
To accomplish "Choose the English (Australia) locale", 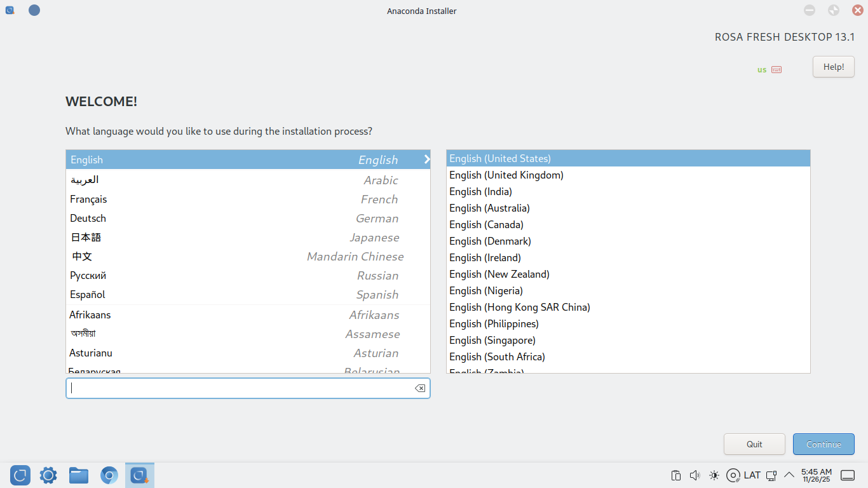I will pos(628,208).
